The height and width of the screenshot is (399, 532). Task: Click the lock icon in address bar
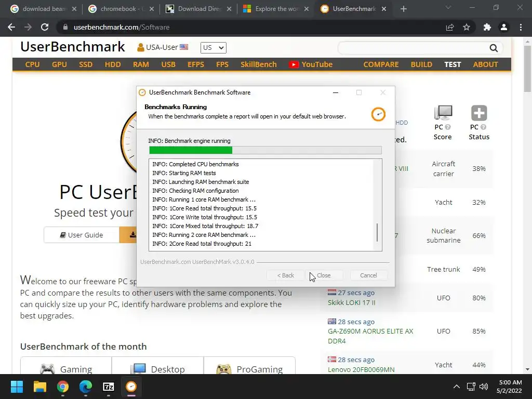click(x=65, y=27)
